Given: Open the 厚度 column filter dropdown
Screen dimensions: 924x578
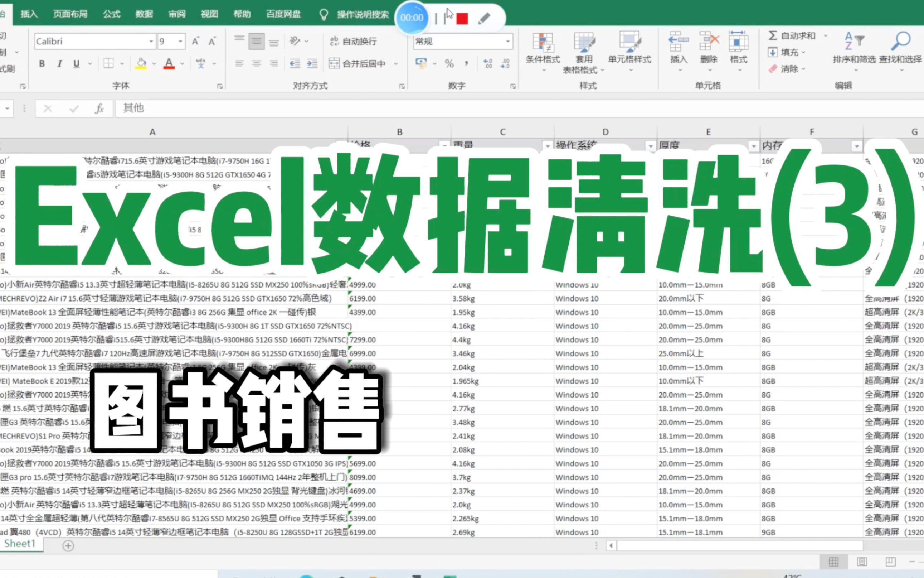Looking at the screenshot, I should tap(754, 146).
